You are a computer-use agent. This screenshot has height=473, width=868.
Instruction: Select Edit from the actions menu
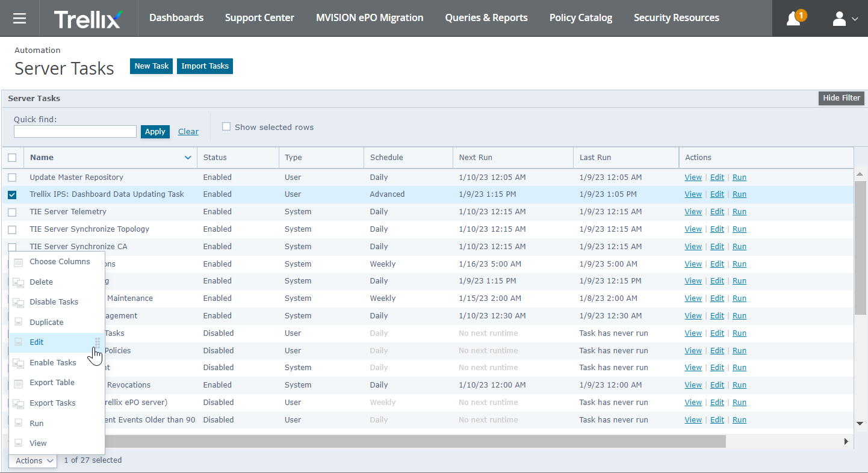pos(37,342)
